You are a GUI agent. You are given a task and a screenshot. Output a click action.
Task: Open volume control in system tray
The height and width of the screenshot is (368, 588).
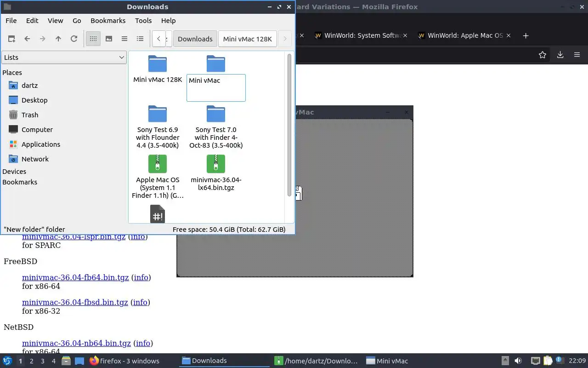click(518, 361)
